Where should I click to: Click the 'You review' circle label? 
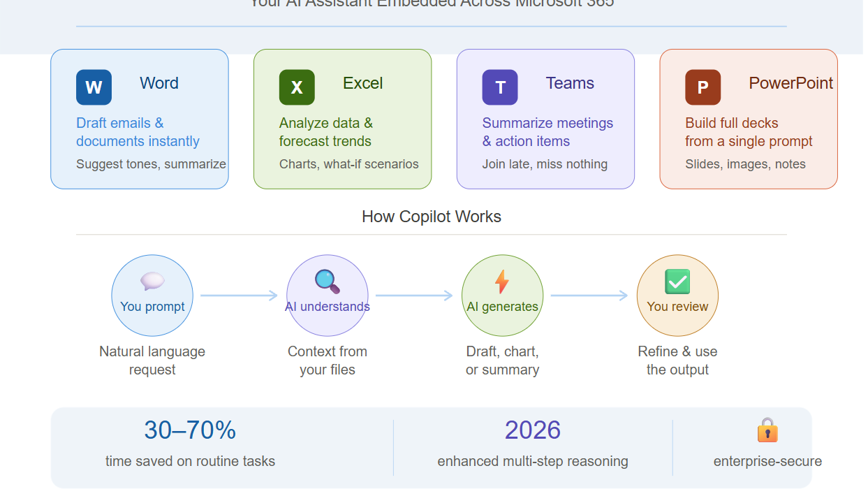677,307
